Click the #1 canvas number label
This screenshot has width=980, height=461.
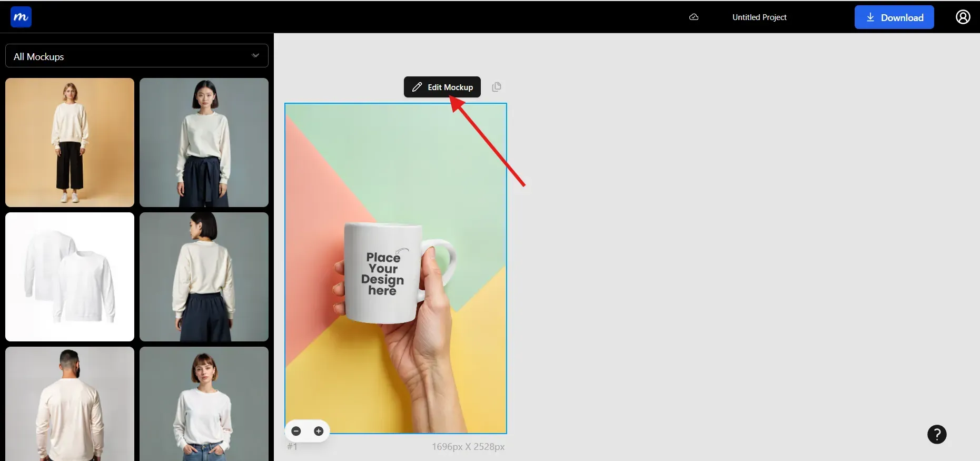pos(292,446)
